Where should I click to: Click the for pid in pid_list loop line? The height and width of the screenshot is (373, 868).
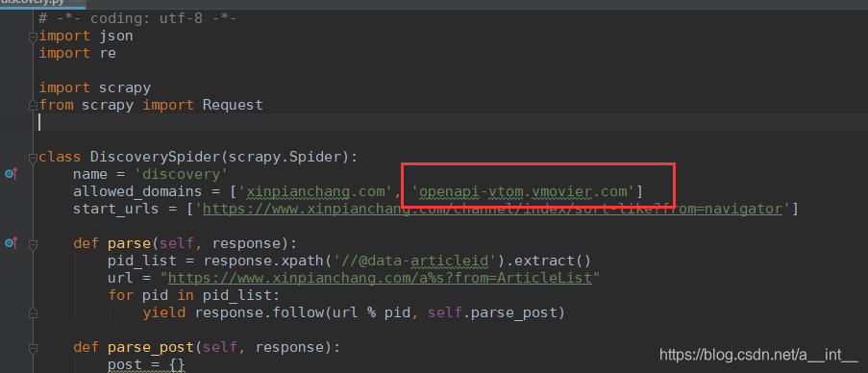194,295
